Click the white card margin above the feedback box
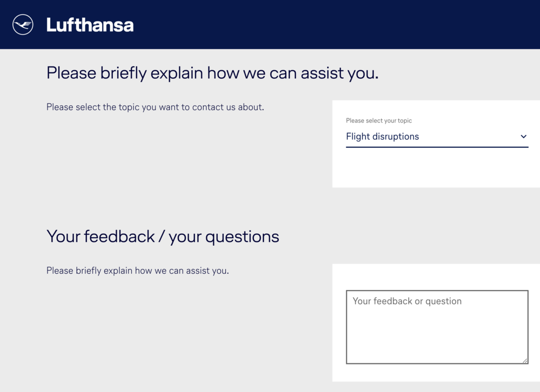 click(x=436, y=277)
